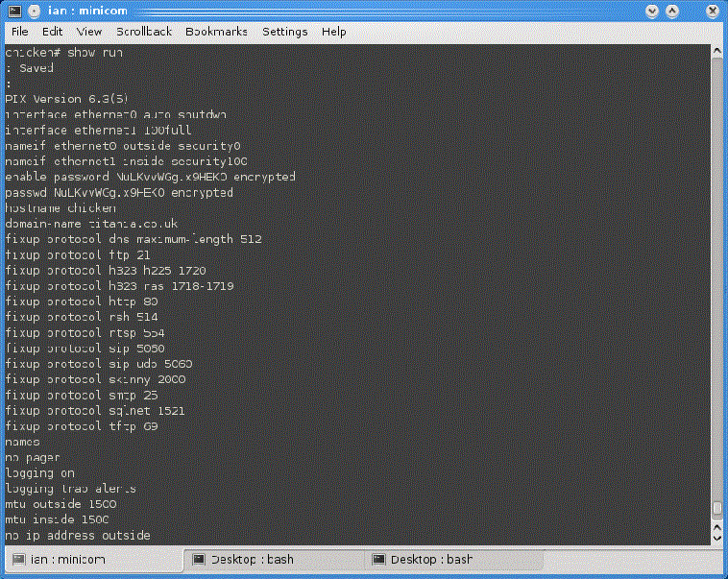The image size is (728, 579).
Task: Click the 'mtu outside 1500' line
Action: point(61,504)
